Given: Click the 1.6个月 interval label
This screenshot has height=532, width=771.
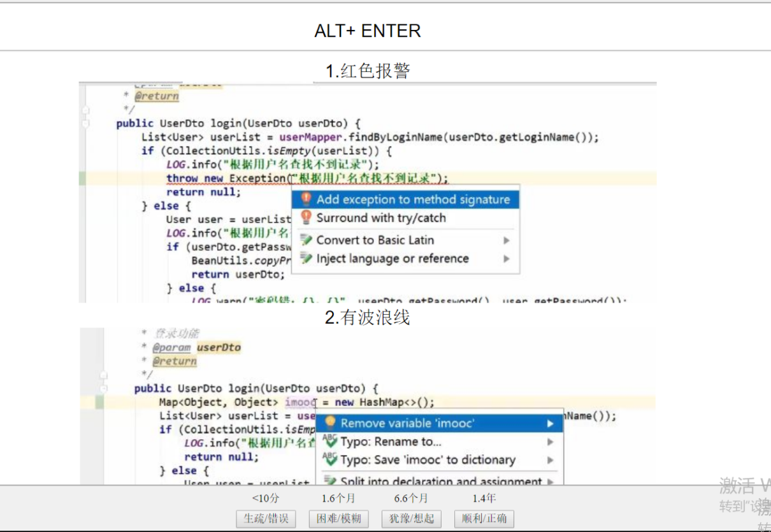Looking at the screenshot, I should point(338,498).
